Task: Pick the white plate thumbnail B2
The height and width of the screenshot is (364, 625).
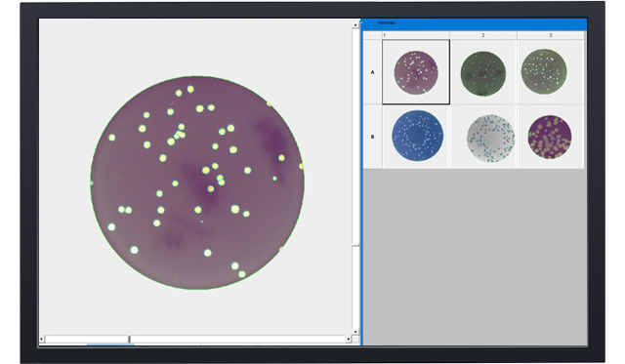Action: (x=490, y=139)
